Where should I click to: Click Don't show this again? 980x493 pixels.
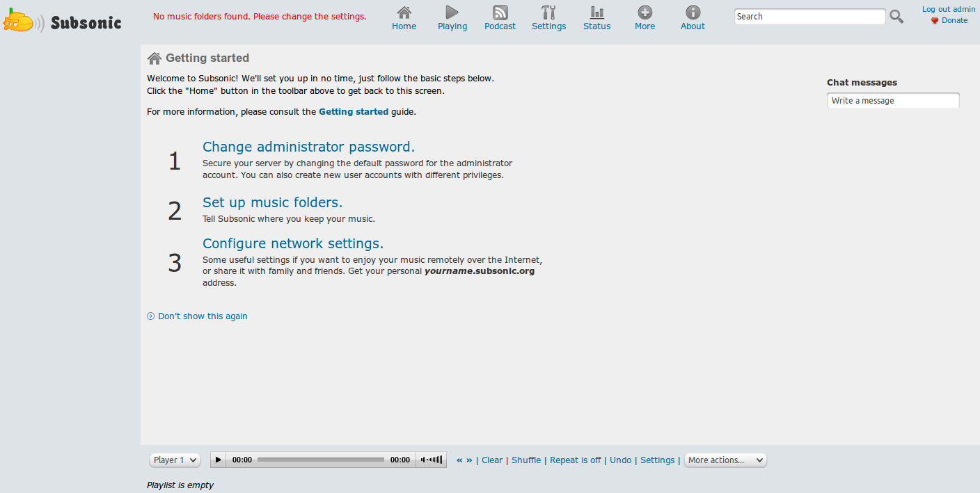(203, 316)
